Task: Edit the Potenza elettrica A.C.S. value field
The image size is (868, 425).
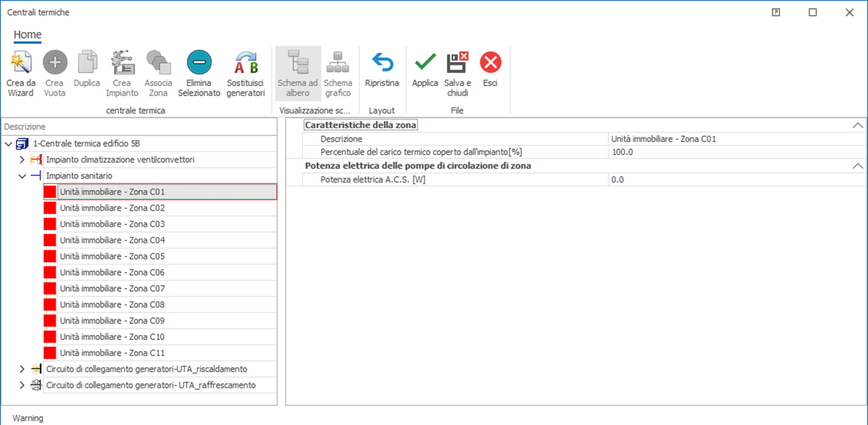Action: (734, 179)
